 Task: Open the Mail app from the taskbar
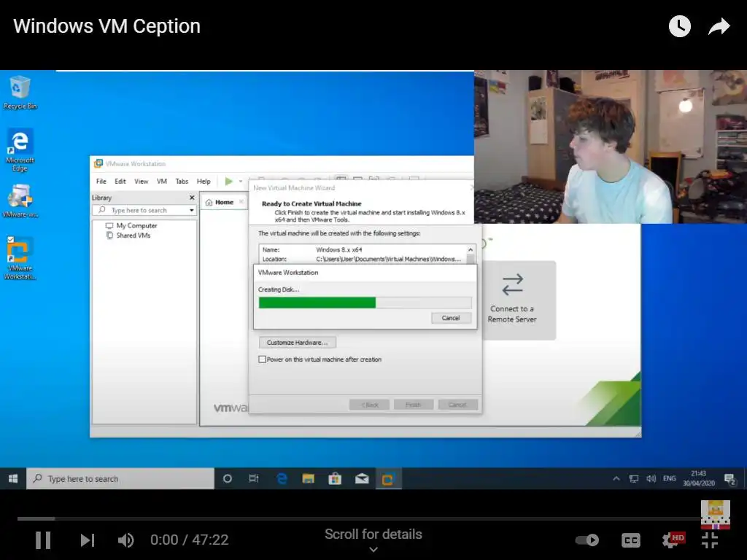pyautogui.click(x=362, y=478)
